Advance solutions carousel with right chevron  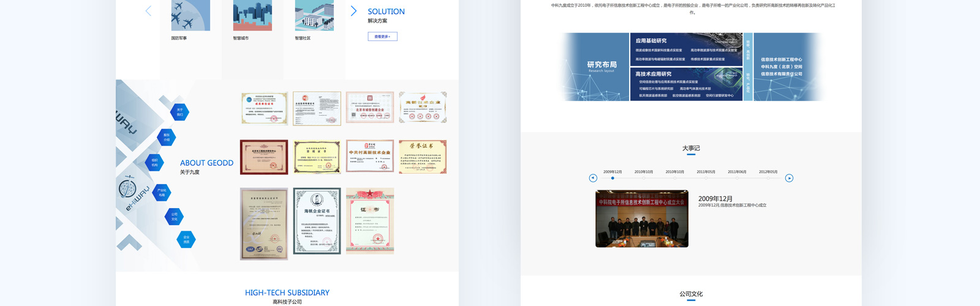(353, 11)
